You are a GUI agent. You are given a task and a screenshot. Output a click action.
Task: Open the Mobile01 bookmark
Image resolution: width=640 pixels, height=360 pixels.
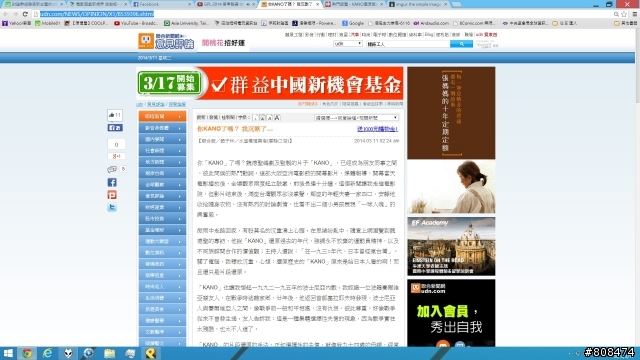(x=47, y=23)
